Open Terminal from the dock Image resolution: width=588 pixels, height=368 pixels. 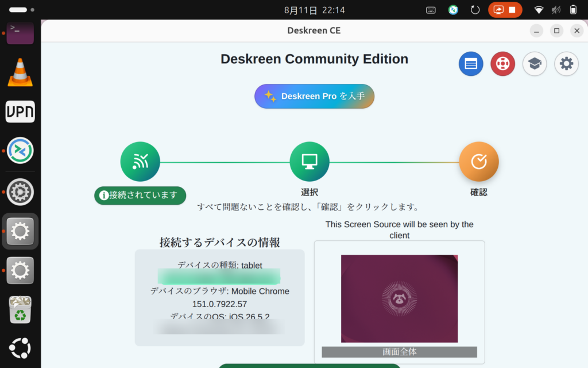(x=20, y=33)
